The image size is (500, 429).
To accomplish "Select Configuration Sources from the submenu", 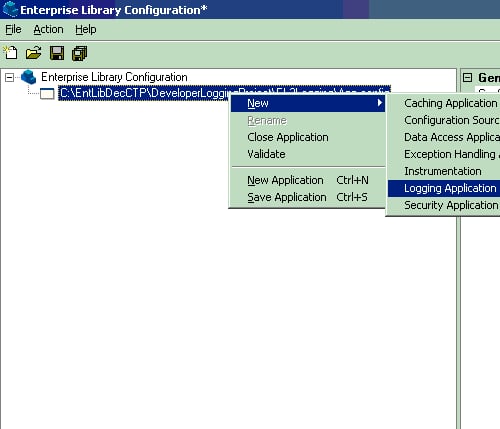I will [x=444, y=120].
